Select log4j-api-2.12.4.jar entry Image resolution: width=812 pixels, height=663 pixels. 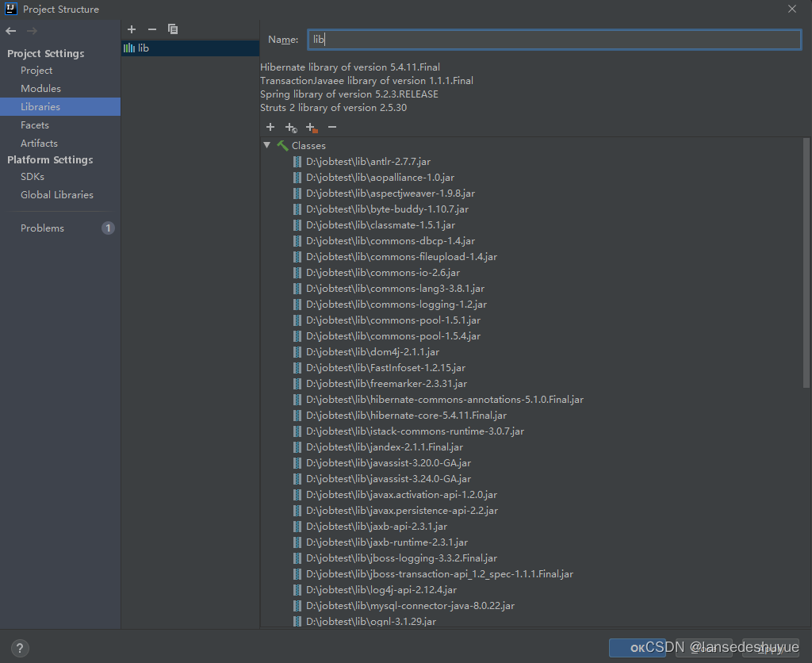pos(381,590)
